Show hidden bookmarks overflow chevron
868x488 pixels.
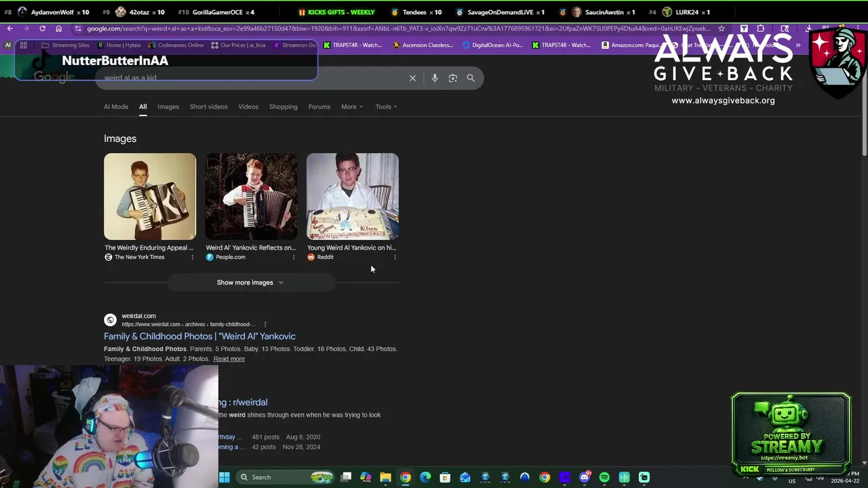pyautogui.click(x=798, y=45)
